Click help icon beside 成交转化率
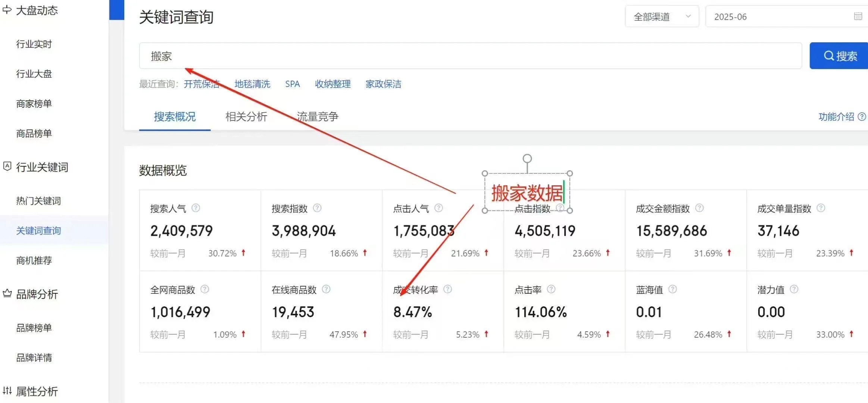The image size is (868, 403). [447, 289]
